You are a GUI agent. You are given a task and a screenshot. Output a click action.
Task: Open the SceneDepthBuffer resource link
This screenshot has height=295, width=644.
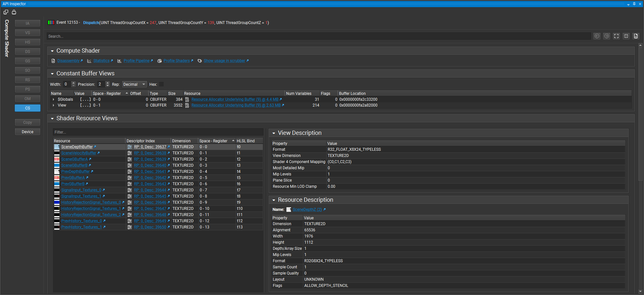pos(77,147)
